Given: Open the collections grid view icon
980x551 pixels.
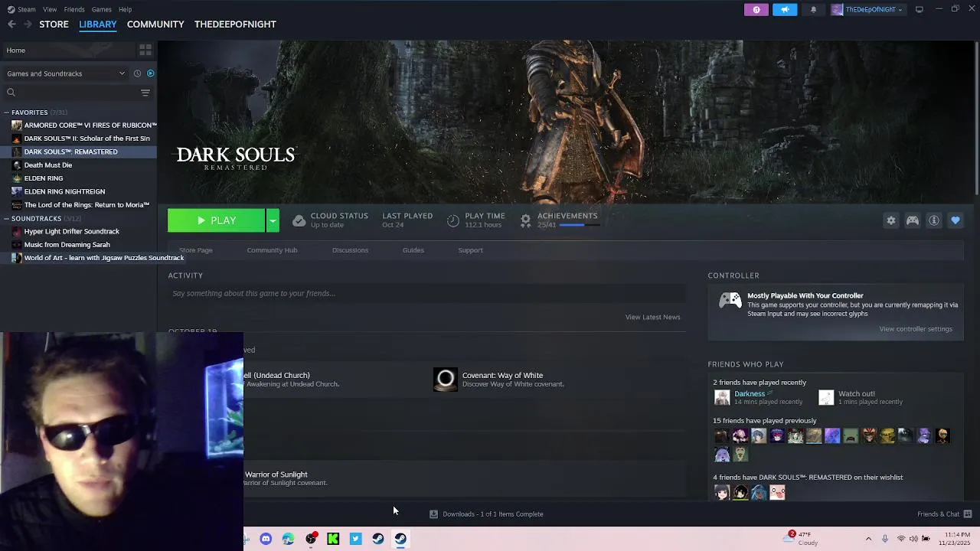Looking at the screenshot, I should point(145,50).
